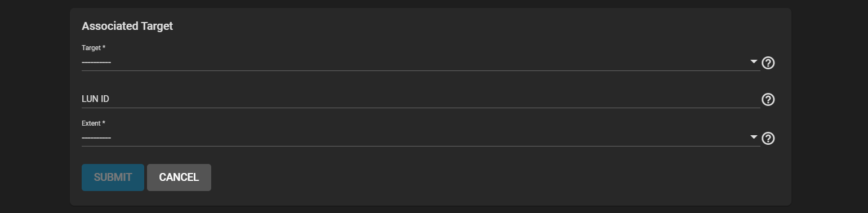The width and height of the screenshot is (868, 213).
Task: Click the dashed placeholder value under Target
Action: [96, 62]
